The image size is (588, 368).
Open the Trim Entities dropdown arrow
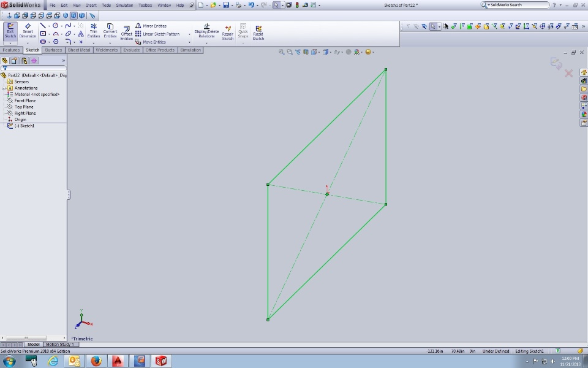pos(93,43)
